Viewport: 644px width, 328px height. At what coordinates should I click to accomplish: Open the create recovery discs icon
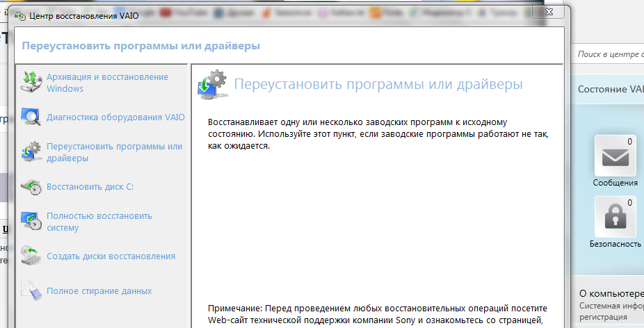point(31,256)
